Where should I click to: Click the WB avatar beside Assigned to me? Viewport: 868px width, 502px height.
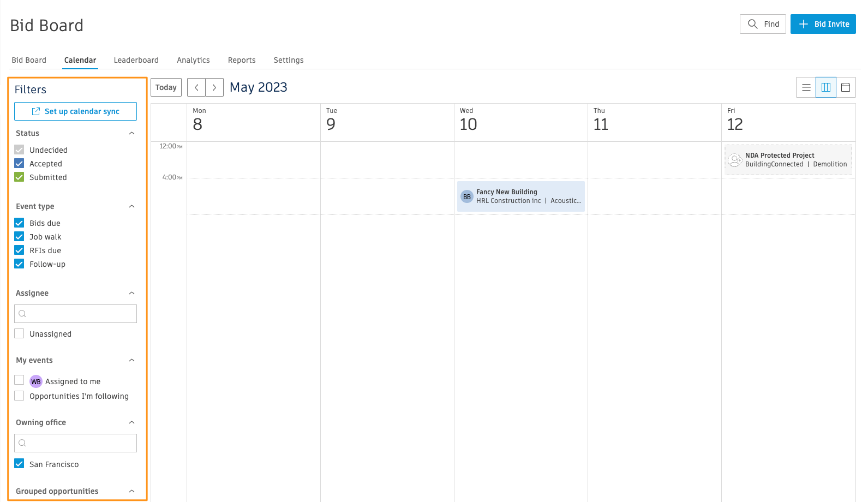coord(36,381)
